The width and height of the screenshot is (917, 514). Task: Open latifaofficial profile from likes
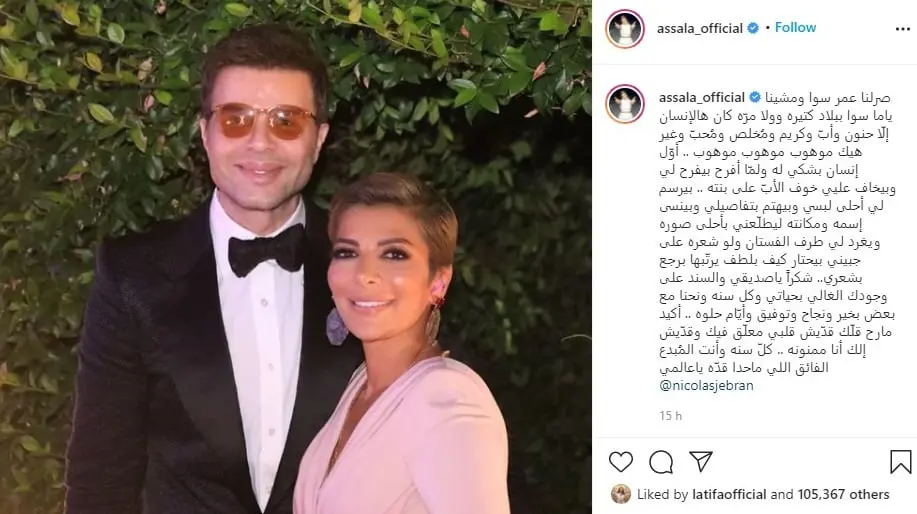tap(729, 494)
